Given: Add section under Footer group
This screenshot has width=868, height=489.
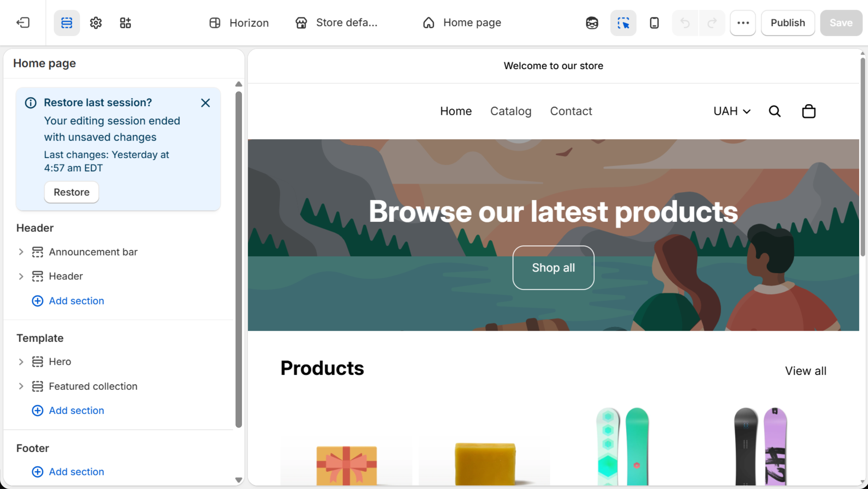Looking at the screenshot, I should (68, 471).
